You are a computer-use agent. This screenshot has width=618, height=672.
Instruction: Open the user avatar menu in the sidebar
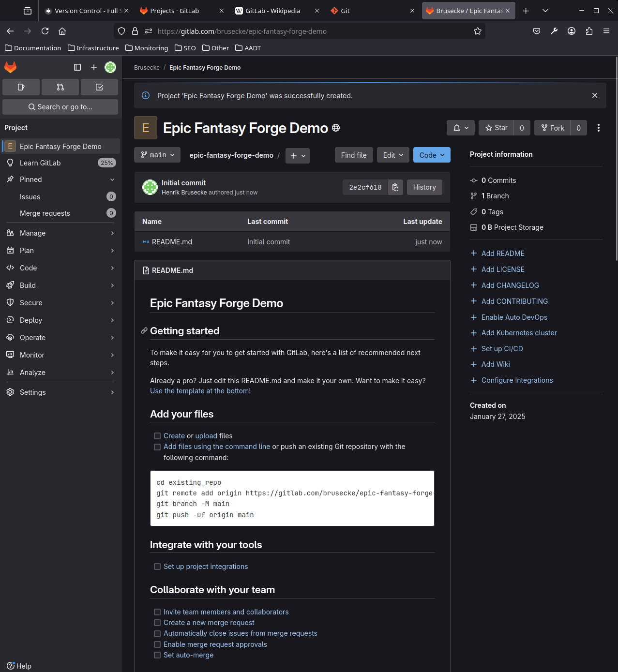[110, 67]
